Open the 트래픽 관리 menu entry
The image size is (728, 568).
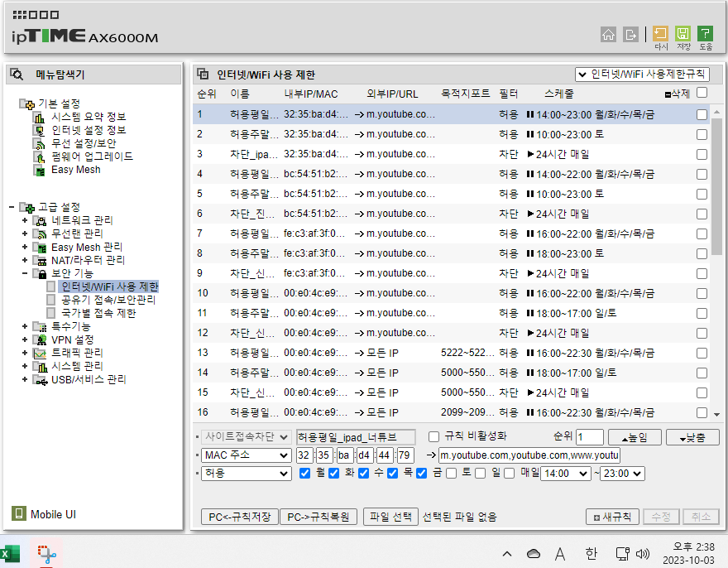coord(77,353)
